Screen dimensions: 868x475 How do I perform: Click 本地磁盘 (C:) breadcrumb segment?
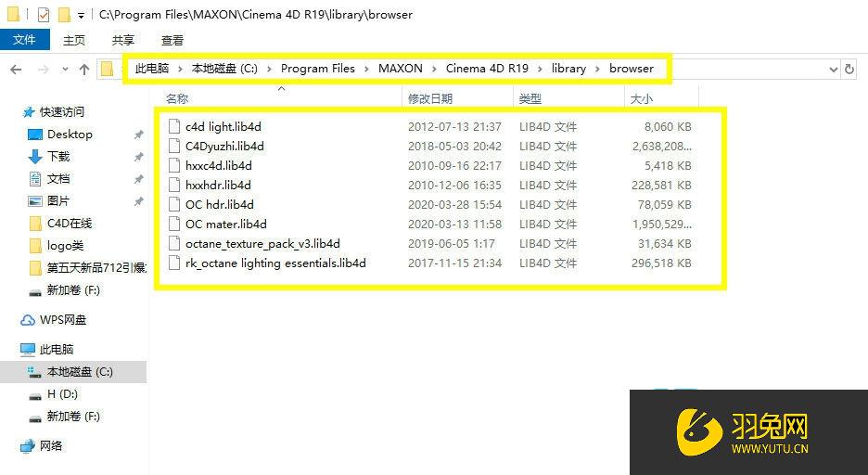click(224, 68)
